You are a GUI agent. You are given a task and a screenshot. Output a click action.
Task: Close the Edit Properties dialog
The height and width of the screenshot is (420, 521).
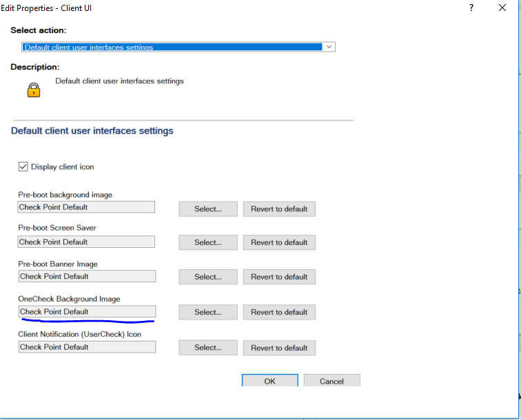(x=502, y=8)
